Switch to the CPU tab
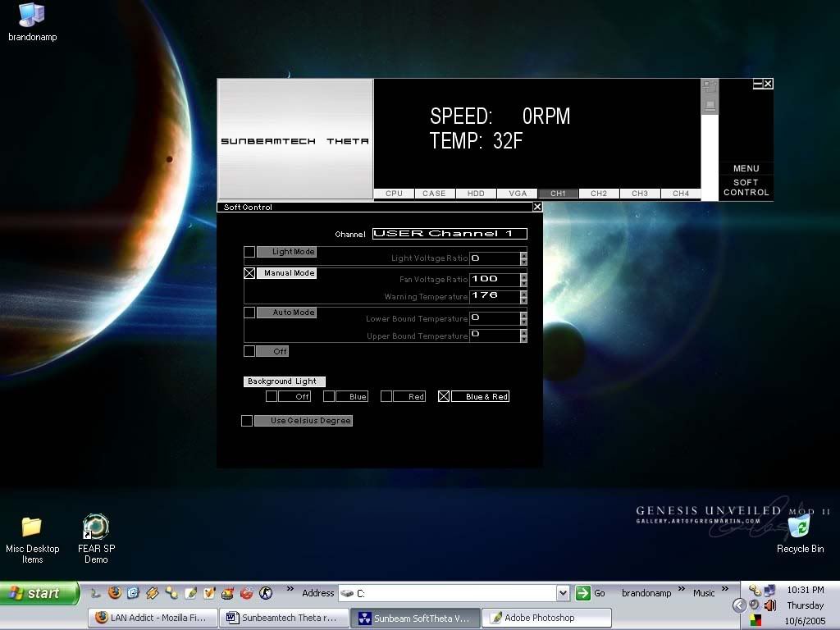This screenshot has height=630, width=840. click(x=394, y=194)
